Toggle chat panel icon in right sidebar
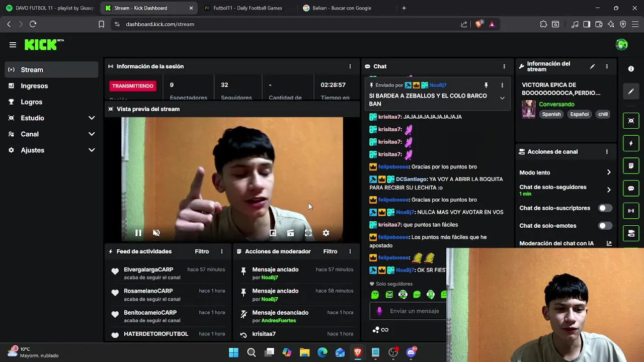This screenshot has width=644, height=362. (631, 189)
